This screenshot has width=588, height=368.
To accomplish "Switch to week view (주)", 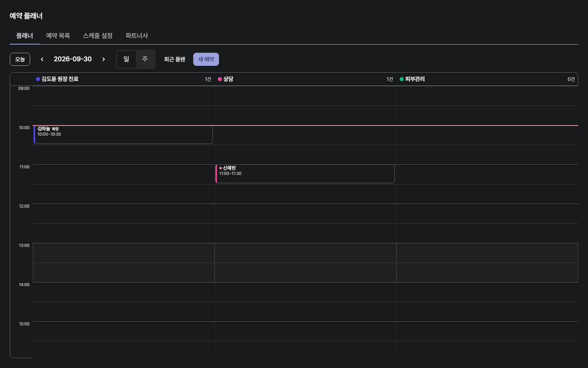I will click(145, 59).
